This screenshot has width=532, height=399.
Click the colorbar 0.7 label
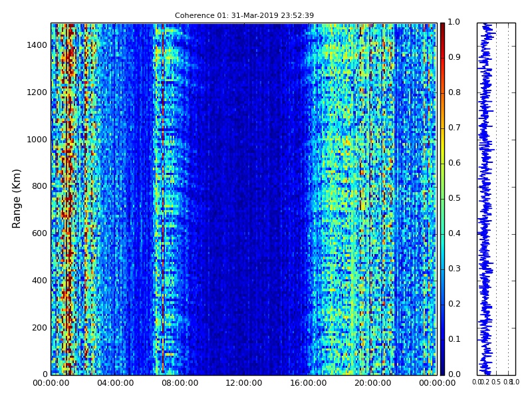(x=454, y=128)
